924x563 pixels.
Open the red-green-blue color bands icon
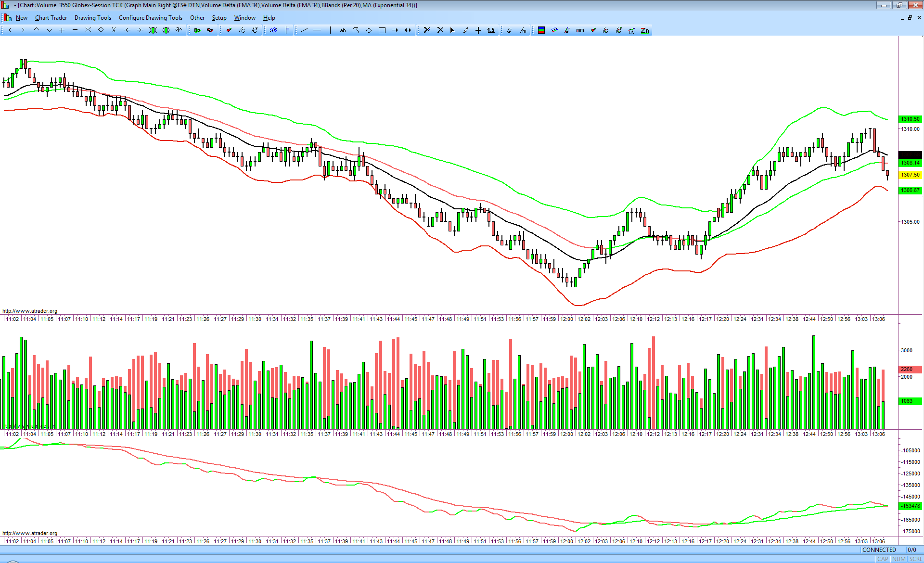(541, 30)
